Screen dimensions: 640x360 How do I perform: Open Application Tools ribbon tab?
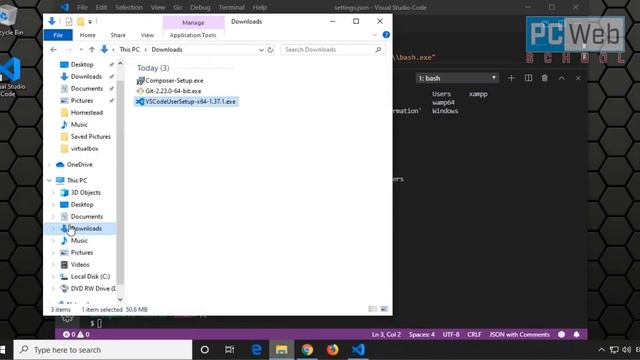pos(193,35)
